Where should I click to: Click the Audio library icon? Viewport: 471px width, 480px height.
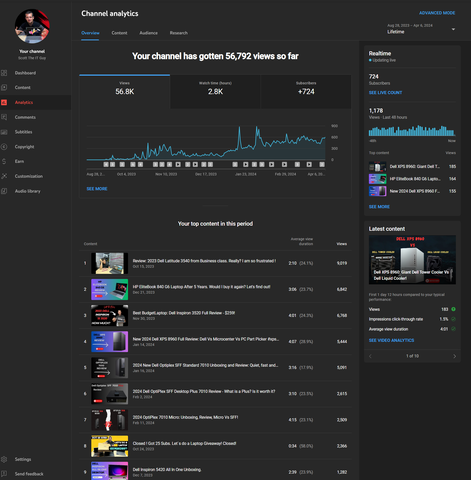(x=4, y=191)
